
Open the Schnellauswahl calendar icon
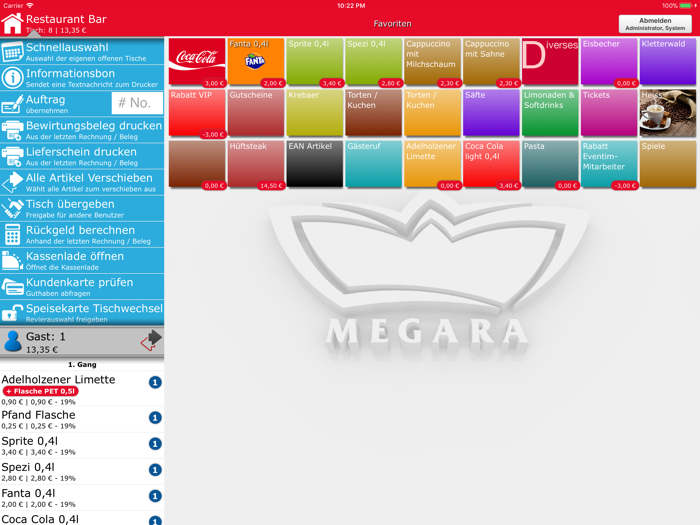click(x=12, y=52)
